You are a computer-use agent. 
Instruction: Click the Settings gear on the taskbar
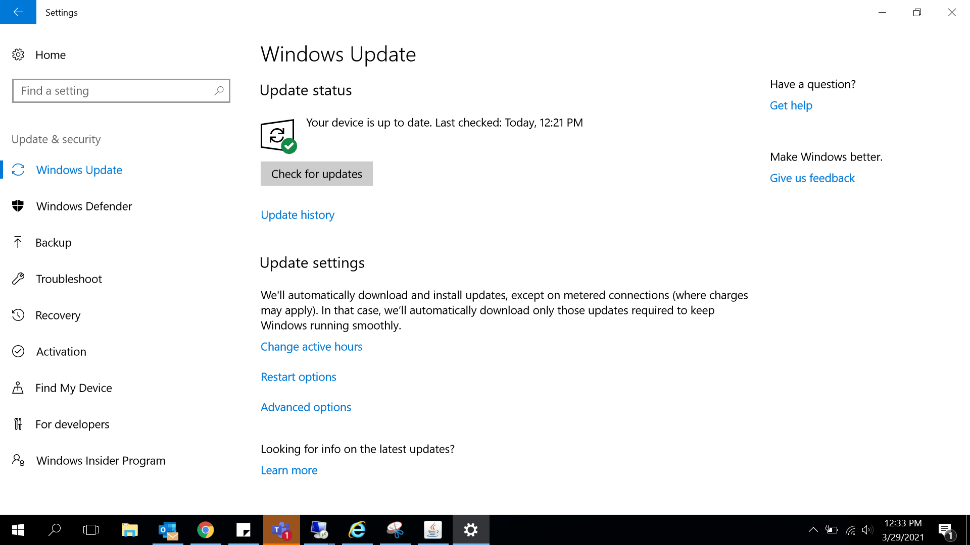pos(471,530)
